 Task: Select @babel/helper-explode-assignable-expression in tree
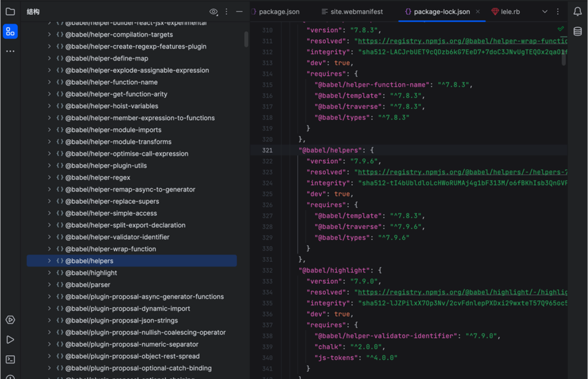point(137,70)
